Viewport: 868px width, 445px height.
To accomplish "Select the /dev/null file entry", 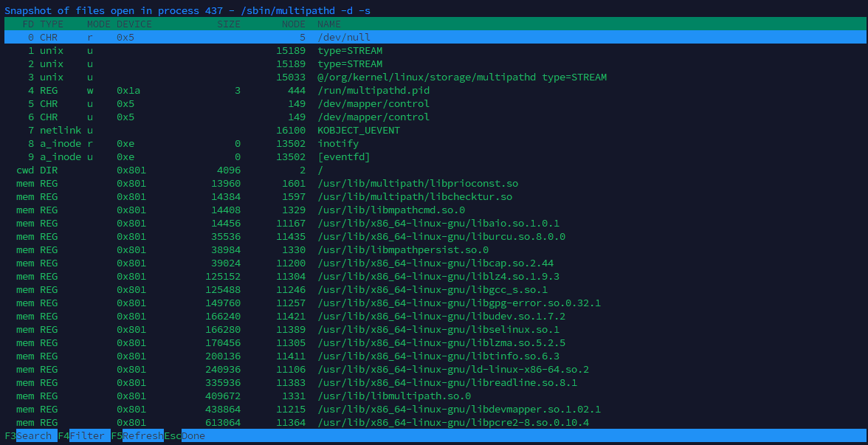I will [342, 37].
